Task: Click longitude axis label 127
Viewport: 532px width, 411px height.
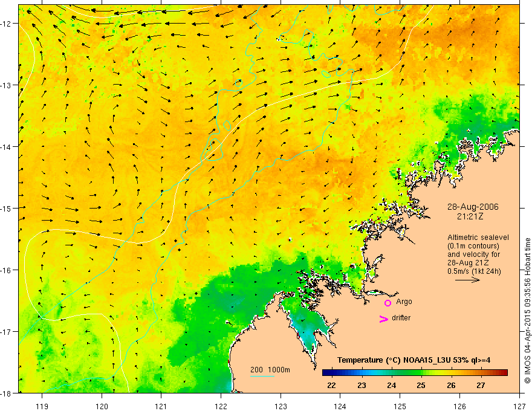Action: (x=519, y=406)
